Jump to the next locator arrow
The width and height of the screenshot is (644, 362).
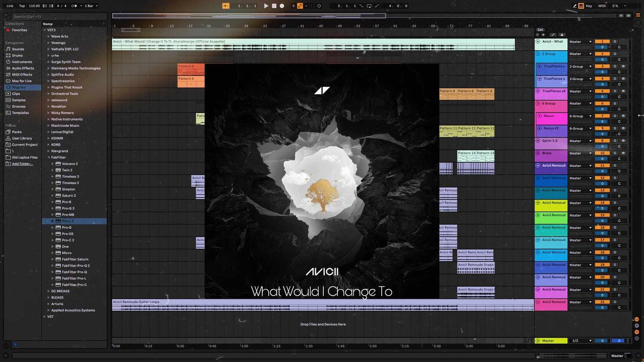click(x=543, y=35)
